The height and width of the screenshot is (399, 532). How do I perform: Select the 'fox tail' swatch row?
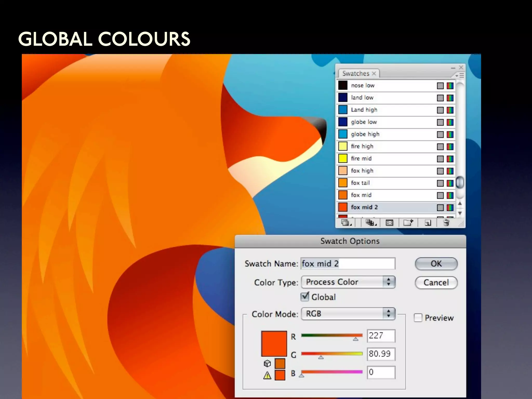(396, 183)
